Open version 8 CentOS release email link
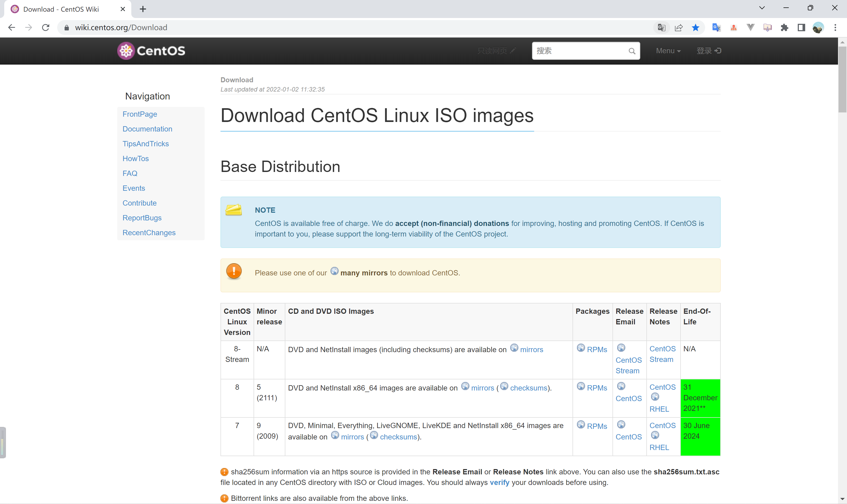 (629, 398)
